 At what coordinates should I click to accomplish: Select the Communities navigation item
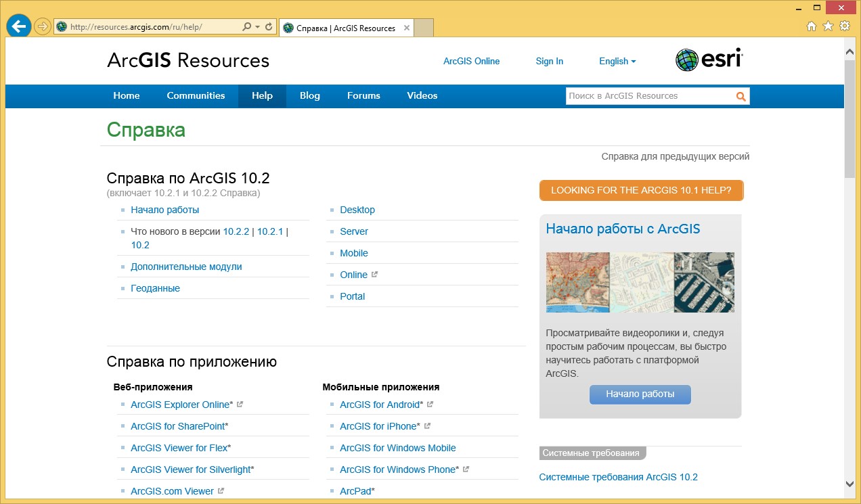196,95
